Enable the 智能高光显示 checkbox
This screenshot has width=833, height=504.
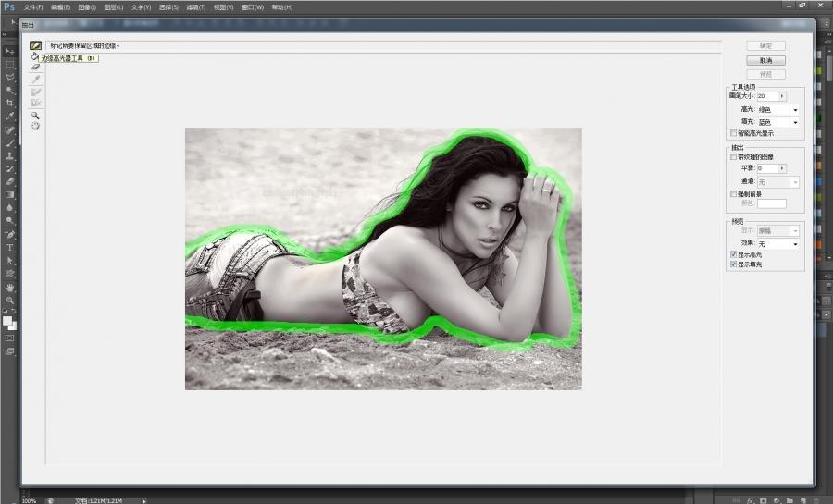point(734,133)
